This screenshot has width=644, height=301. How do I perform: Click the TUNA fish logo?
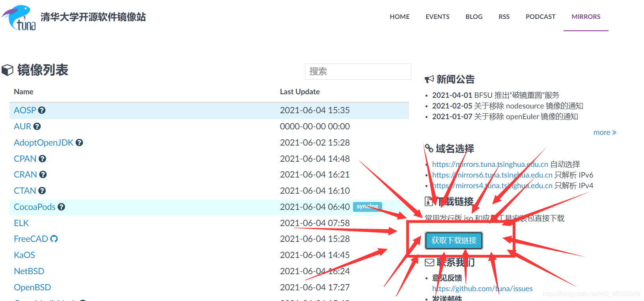click(x=19, y=18)
